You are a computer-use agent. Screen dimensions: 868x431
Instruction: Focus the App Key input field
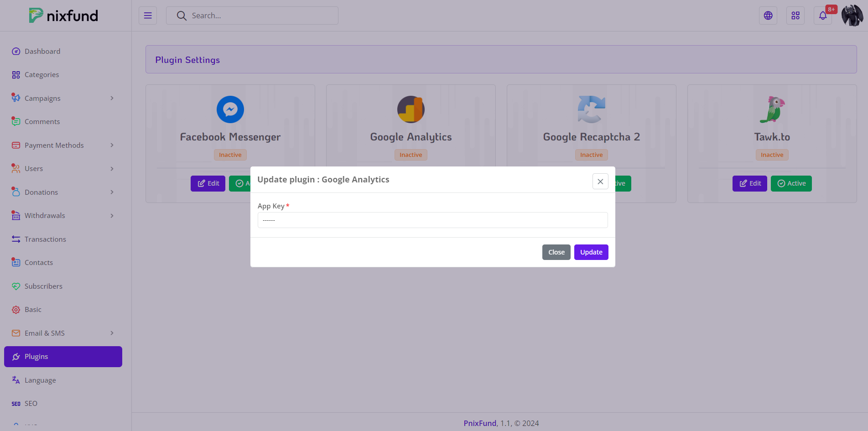(432, 220)
